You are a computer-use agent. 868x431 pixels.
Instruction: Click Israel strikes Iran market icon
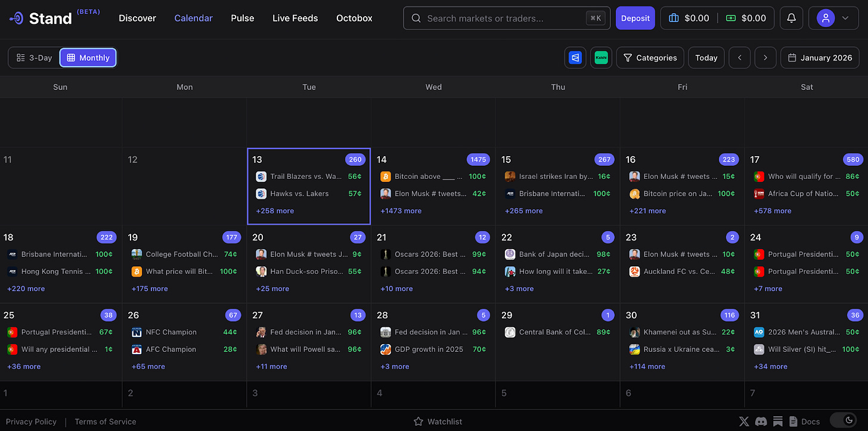pyautogui.click(x=510, y=176)
